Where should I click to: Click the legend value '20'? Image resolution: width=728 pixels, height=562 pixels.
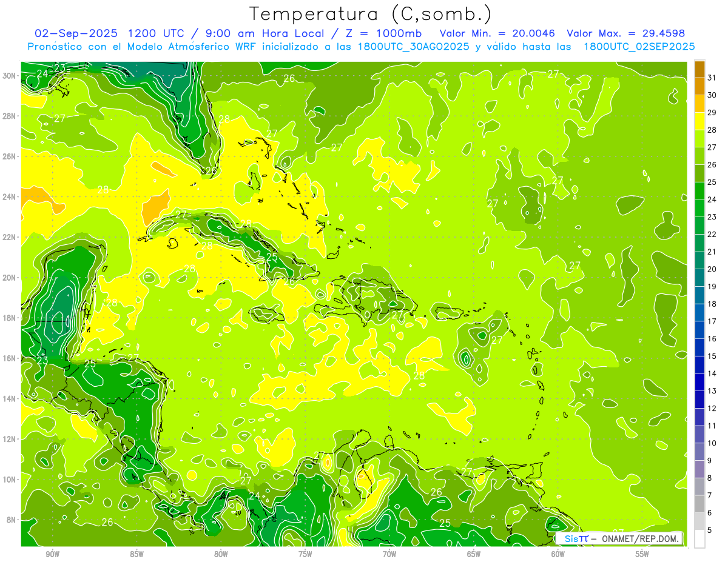tap(712, 269)
